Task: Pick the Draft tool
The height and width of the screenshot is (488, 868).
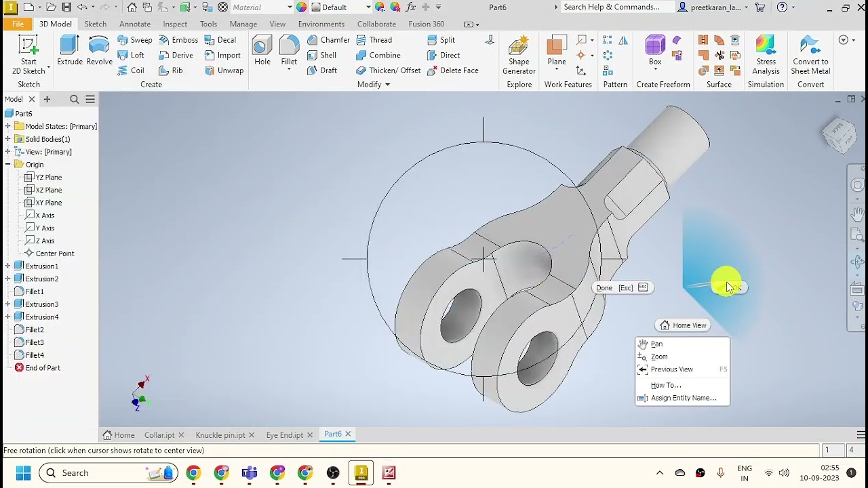Action: [x=322, y=70]
